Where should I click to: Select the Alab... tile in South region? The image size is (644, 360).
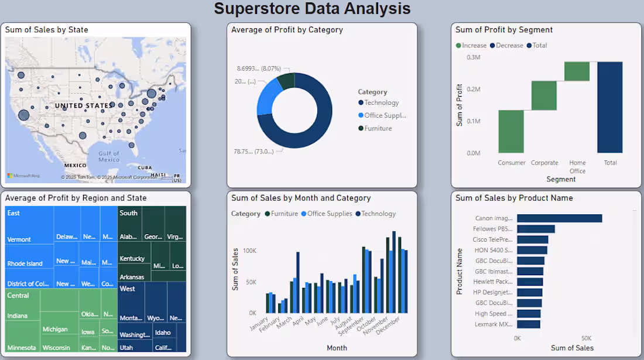tap(129, 224)
